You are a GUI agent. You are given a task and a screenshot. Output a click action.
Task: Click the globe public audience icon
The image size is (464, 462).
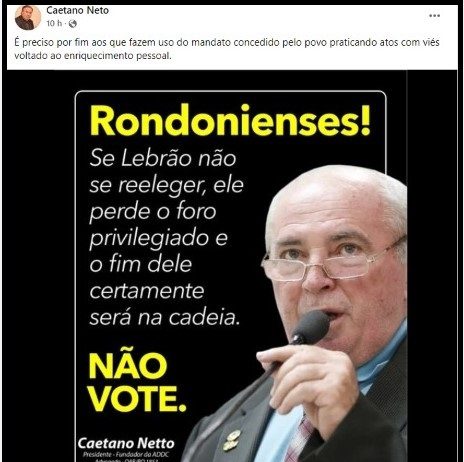click(73, 24)
